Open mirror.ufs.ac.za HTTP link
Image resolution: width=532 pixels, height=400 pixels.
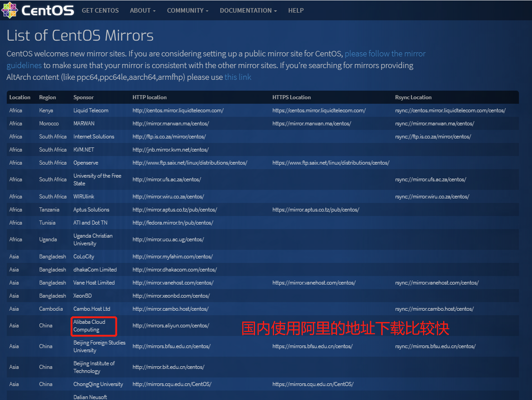167,179
